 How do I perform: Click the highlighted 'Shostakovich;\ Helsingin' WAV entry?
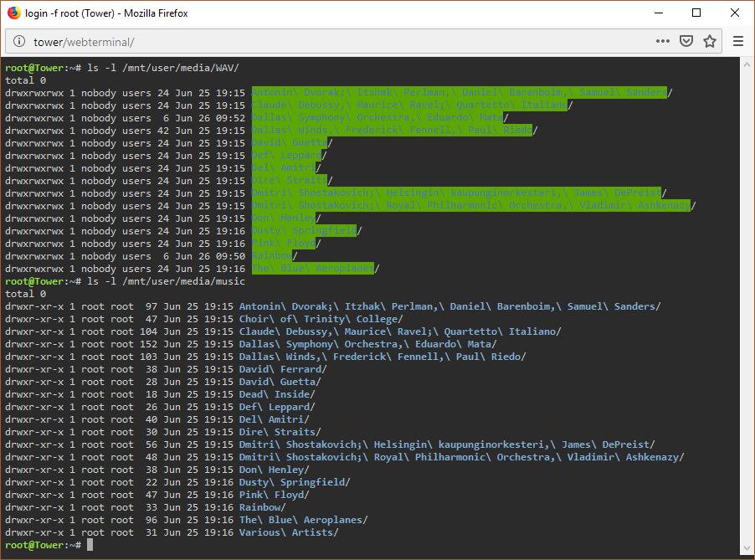click(456, 193)
